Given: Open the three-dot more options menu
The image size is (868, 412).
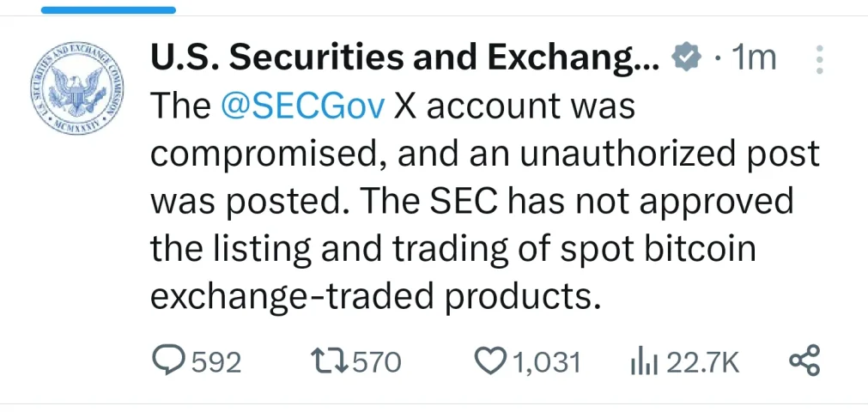Looking at the screenshot, I should point(820,60).
